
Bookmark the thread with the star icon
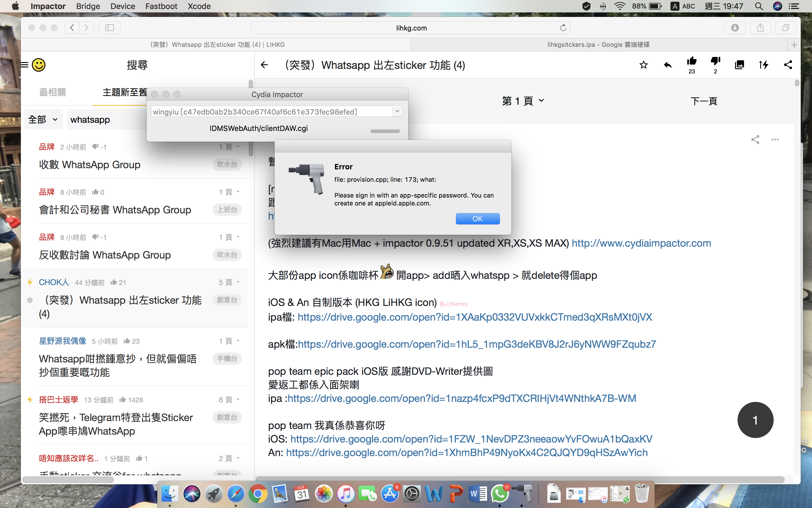tap(643, 65)
